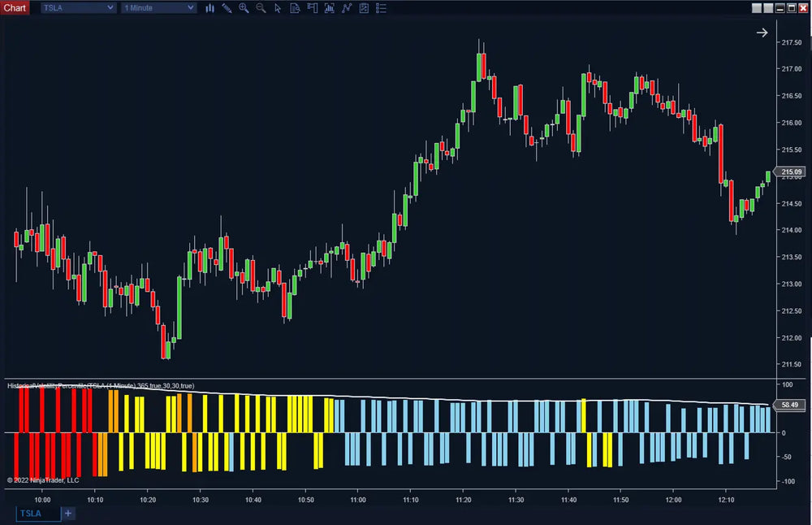Image resolution: width=812 pixels, height=525 pixels.
Task: Expand the instrument selector chevron
Action: (112, 7)
